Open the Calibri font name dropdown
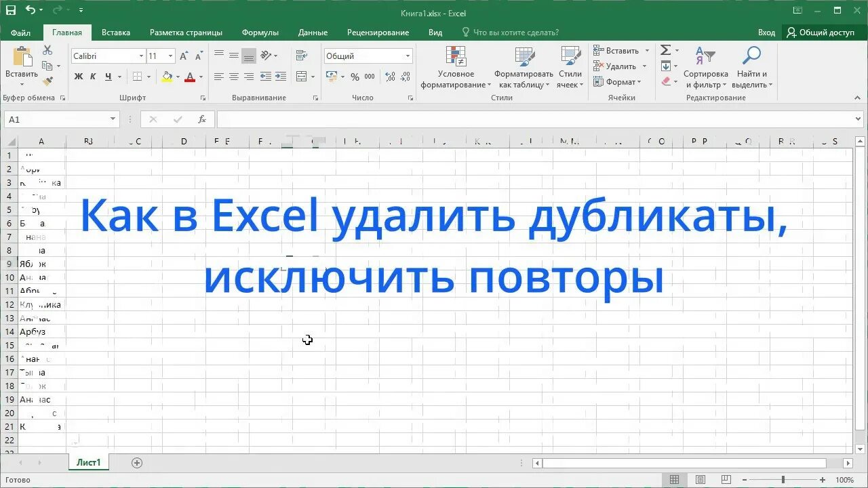Image resolution: width=868 pixels, height=488 pixels. (141, 56)
